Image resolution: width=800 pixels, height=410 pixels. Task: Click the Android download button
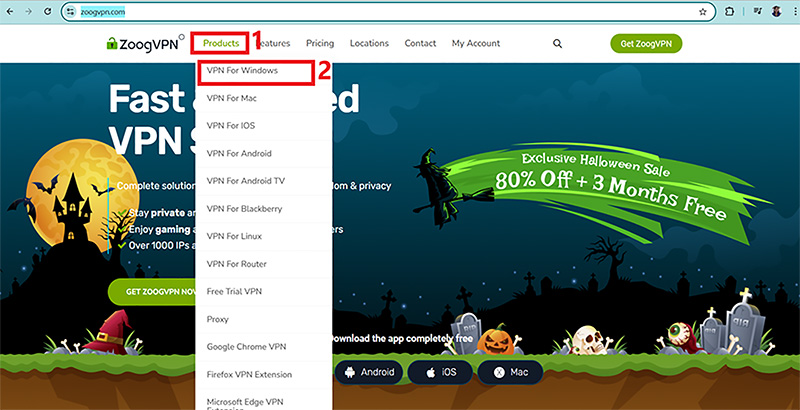(369, 372)
